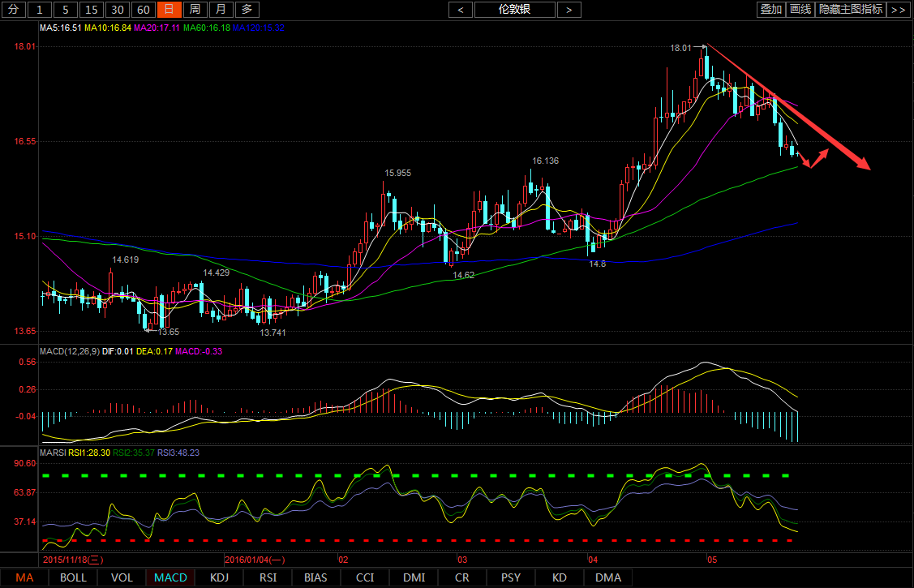Open the 画线 drawing tool
The height and width of the screenshot is (588, 914).
coord(800,10)
